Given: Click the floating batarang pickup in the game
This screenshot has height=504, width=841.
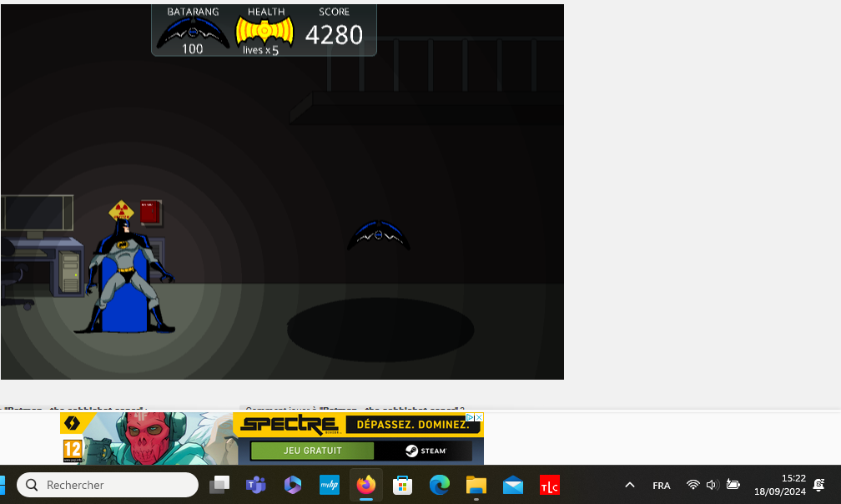Looking at the screenshot, I should coord(378,235).
